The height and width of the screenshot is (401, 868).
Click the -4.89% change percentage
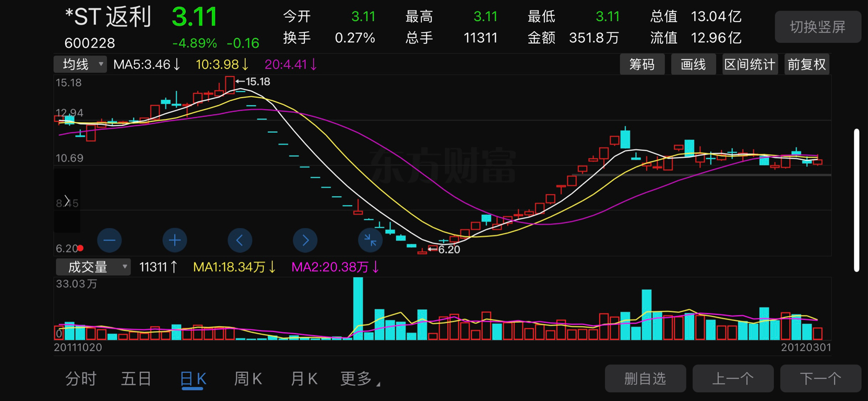[x=194, y=43]
